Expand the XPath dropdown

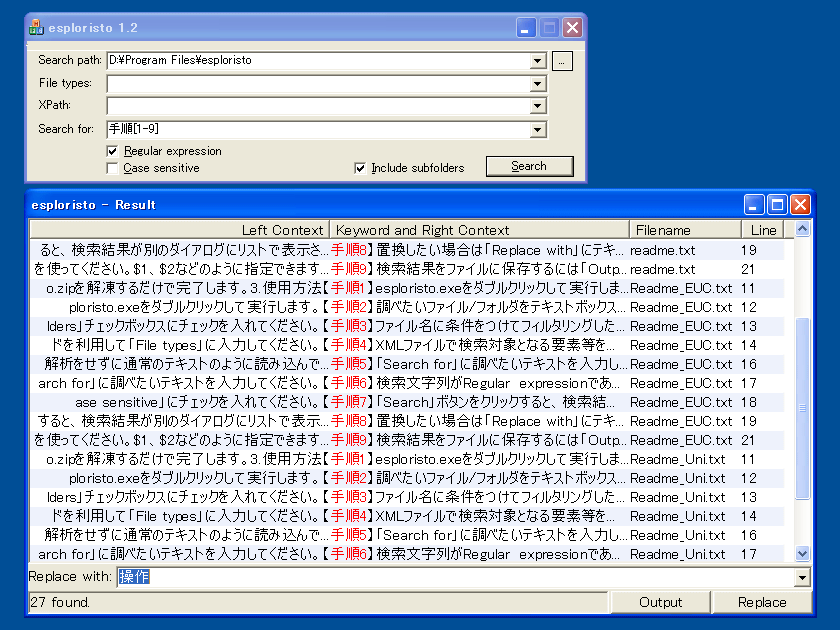coord(537,106)
